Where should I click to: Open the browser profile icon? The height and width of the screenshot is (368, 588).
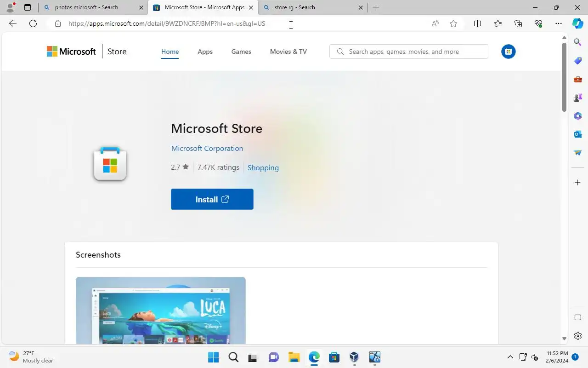pyautogui.click(x=10, y=7)
